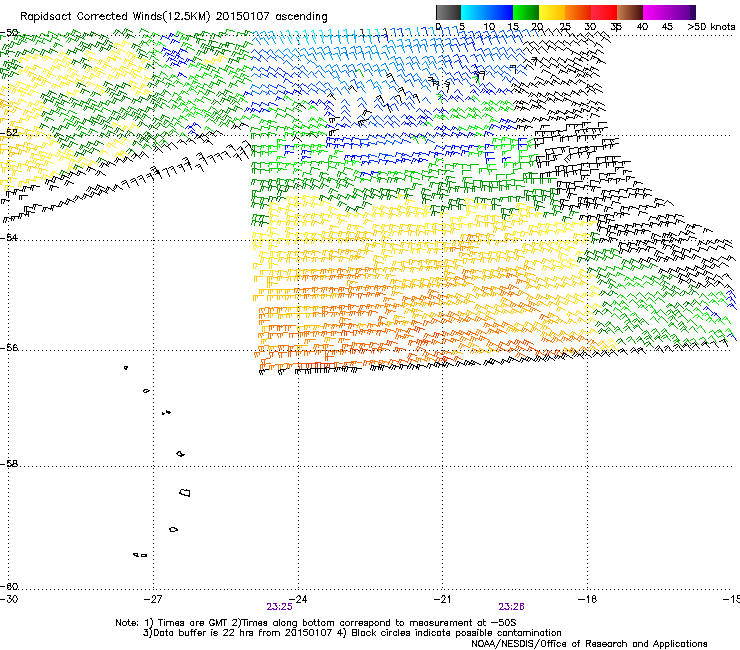Click the legend tick label '45'
This screenshot has height=650, width=740.
click(667, 26)
